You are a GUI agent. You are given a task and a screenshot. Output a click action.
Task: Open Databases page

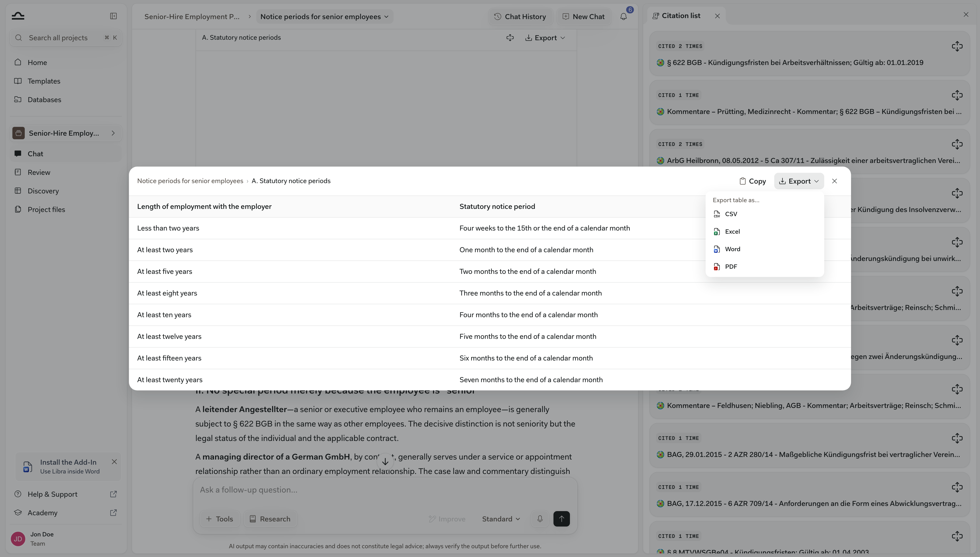tap(66, 100)
